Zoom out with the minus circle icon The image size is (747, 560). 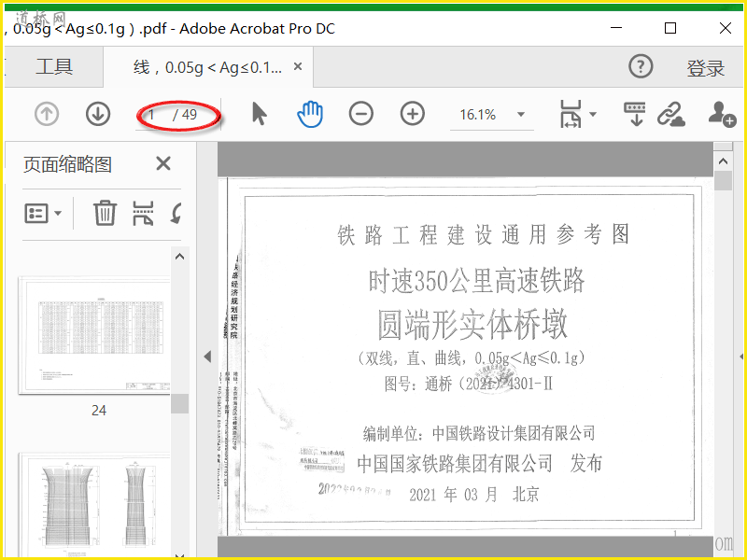click(x=361, y=114)
